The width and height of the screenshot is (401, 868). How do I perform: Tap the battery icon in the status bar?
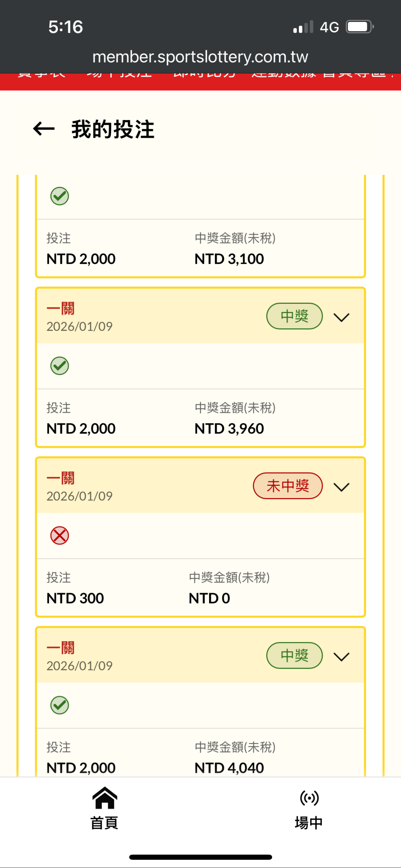tap(359, 27)
